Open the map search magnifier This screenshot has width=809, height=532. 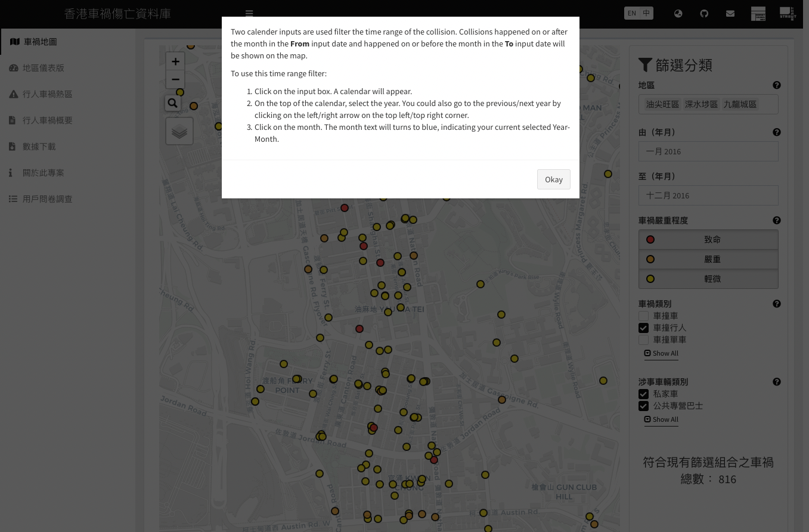[172, 102]
